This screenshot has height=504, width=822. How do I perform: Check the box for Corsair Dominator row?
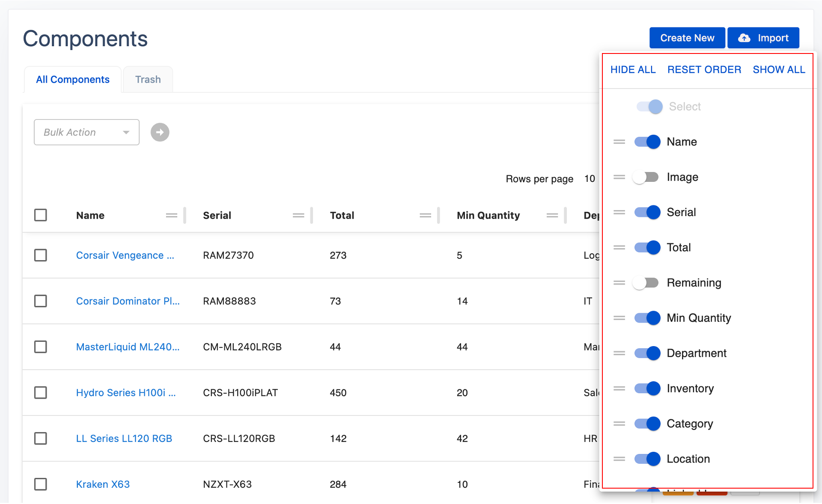[41, 301]
